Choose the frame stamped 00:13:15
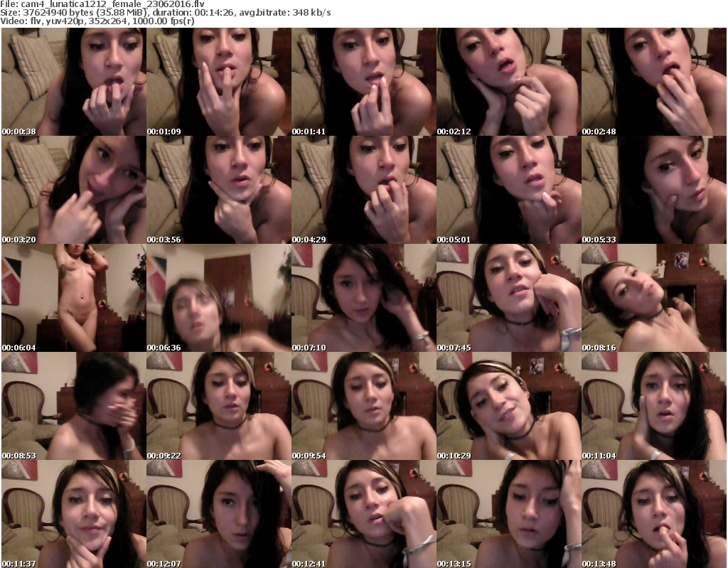The width and height of the screenshot is (728, 568). pyautogui.click(x=509, y=514)
